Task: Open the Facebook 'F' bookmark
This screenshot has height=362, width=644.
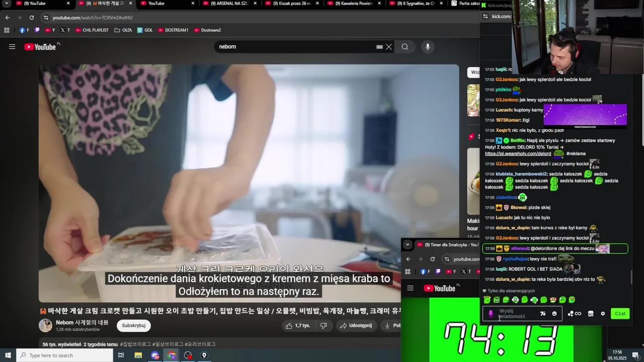Action: pos(24,30)
